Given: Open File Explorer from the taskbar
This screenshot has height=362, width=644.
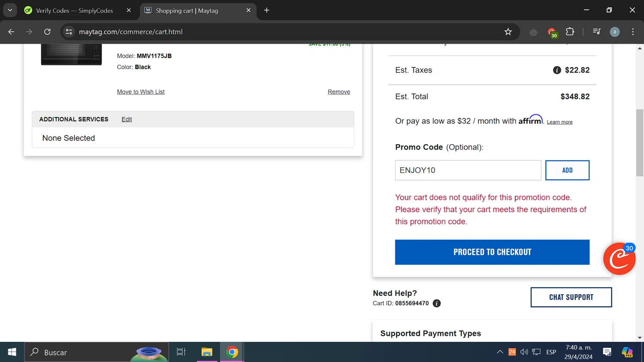Looking at the screenshot, I should point(207,352).
